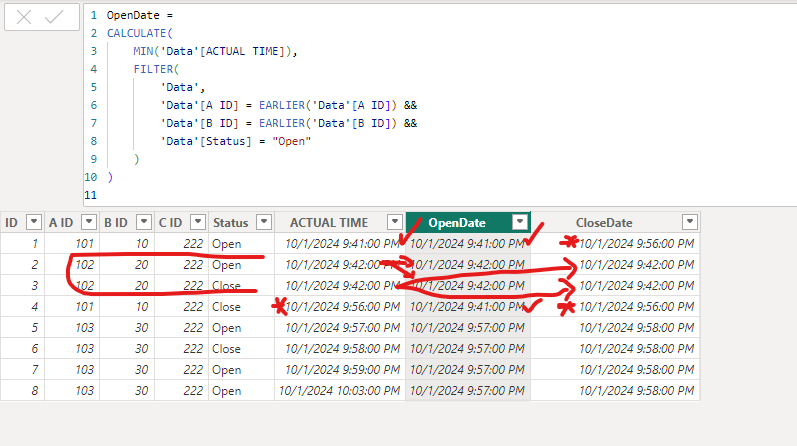Open the A ID column filter dropdown
Screen dimensions: 797x446
[x=88, y=222]
